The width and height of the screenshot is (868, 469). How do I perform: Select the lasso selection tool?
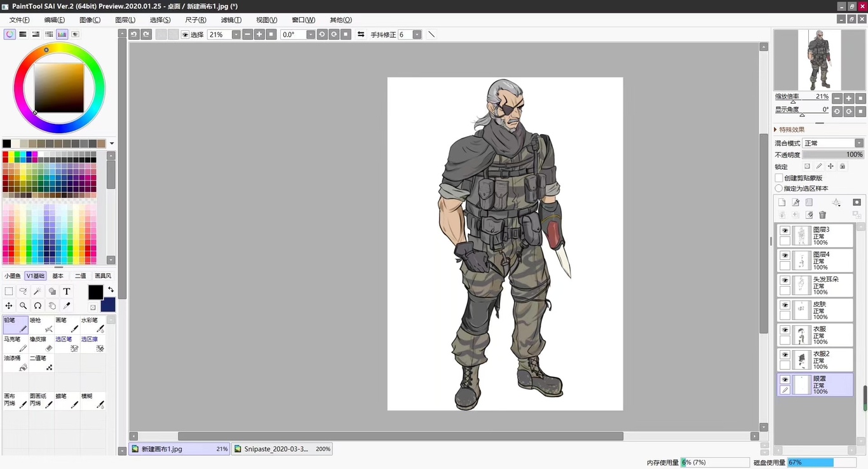point(24,291)
